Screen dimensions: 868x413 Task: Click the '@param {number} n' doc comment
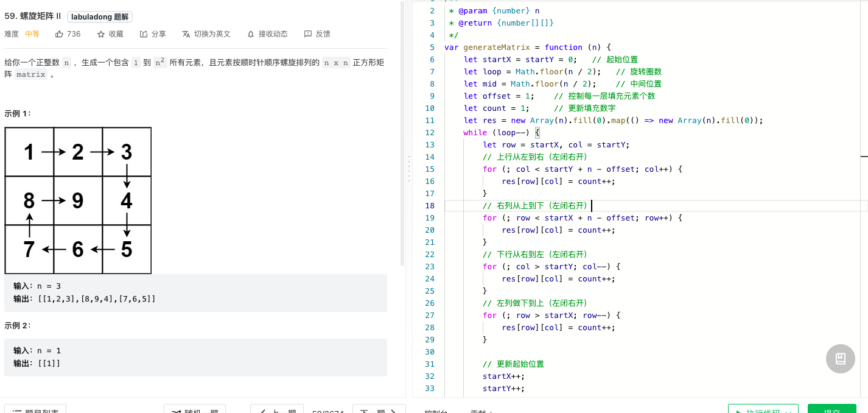494,10
